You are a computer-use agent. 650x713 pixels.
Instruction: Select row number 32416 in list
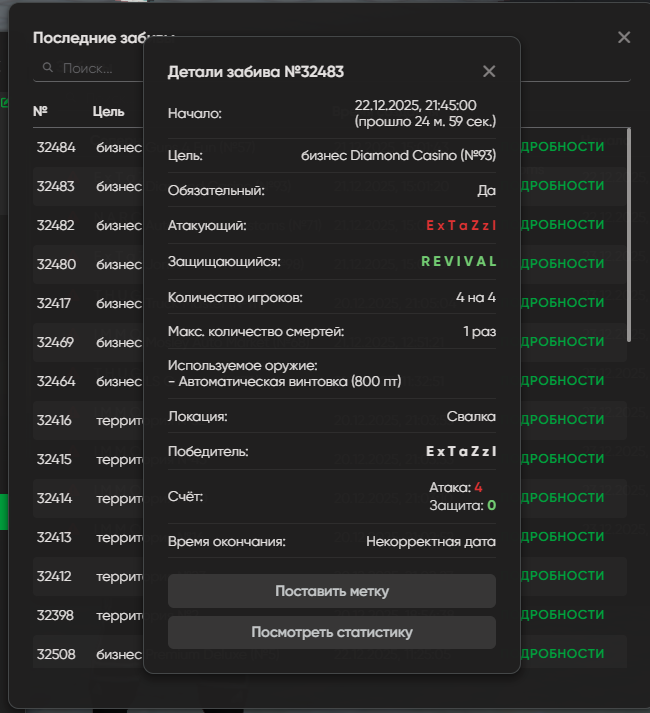[x=55, y=420]
